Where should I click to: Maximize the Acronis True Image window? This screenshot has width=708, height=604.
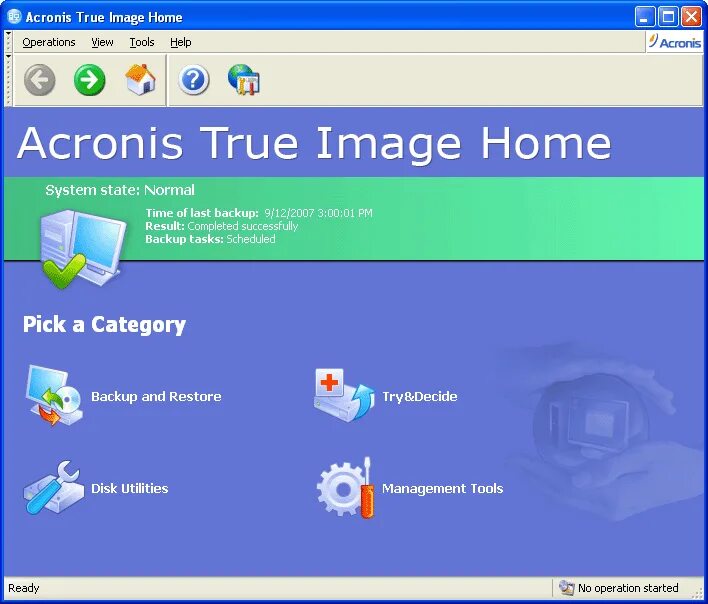pos(668,17)
